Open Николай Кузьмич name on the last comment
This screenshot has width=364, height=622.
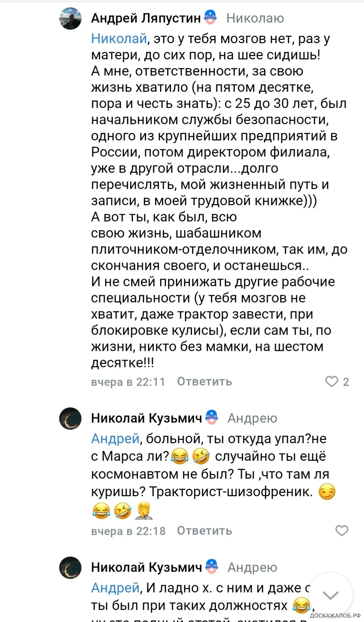[147, 567]
